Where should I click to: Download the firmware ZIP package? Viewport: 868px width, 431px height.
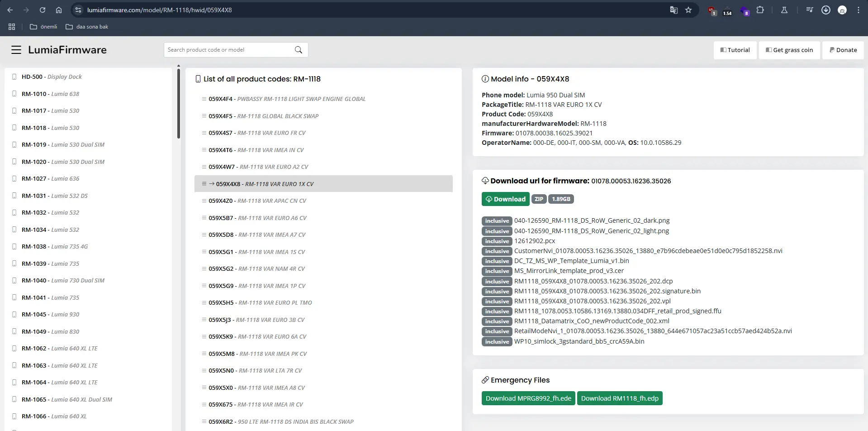[505, 199]
